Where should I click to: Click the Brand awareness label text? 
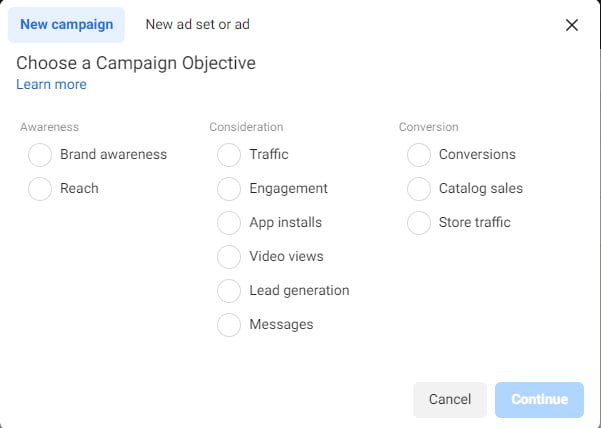pyautogui.click(x=113, y=154)
